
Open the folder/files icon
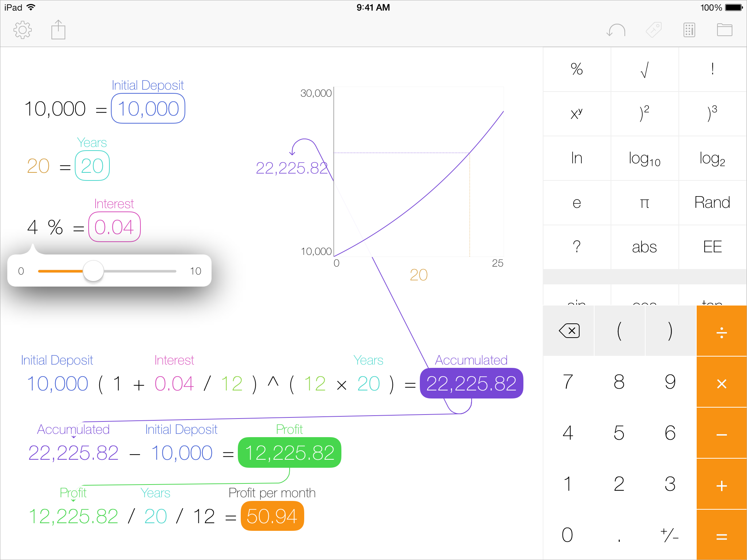point(724,31)
